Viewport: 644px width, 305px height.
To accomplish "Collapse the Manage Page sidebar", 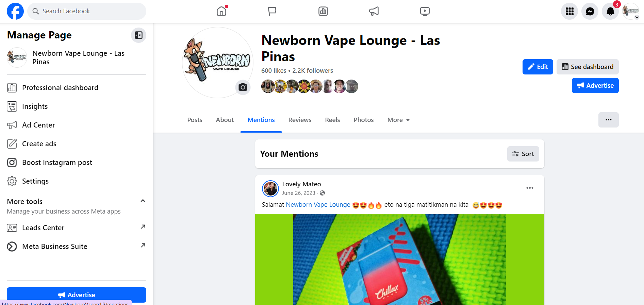I will pyautogui.click(x=138, y=35).
